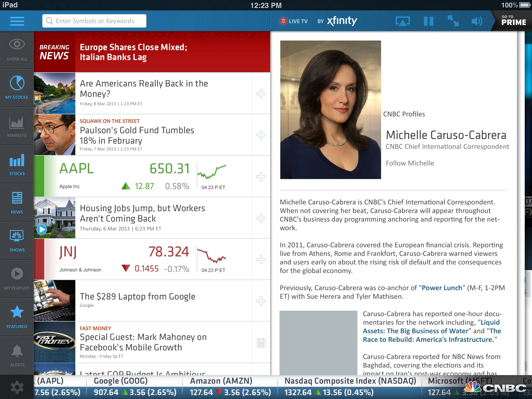Open settings gear icon

pyautogui.click(x=17, y=388)
